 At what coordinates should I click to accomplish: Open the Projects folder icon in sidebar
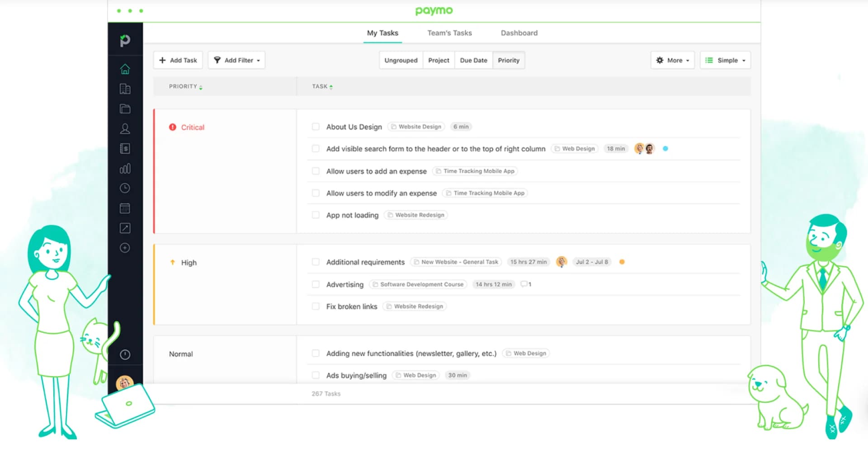click(x=125, y=109)
